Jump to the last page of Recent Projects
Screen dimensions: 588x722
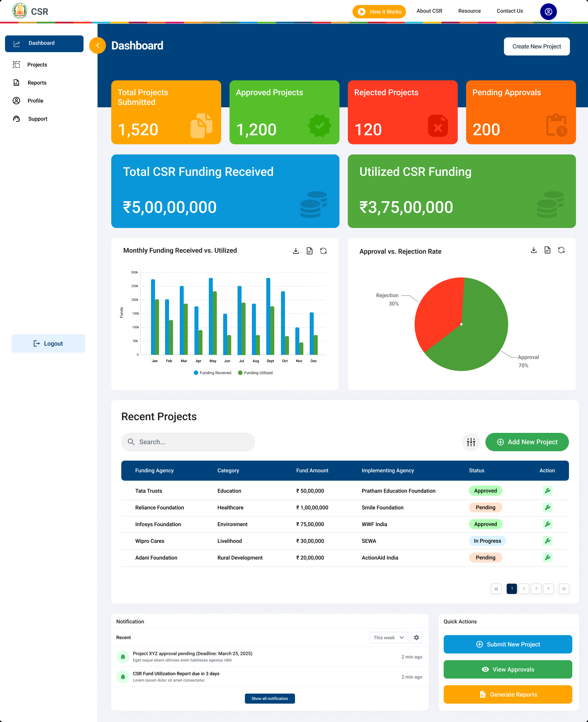pos(564,589)
